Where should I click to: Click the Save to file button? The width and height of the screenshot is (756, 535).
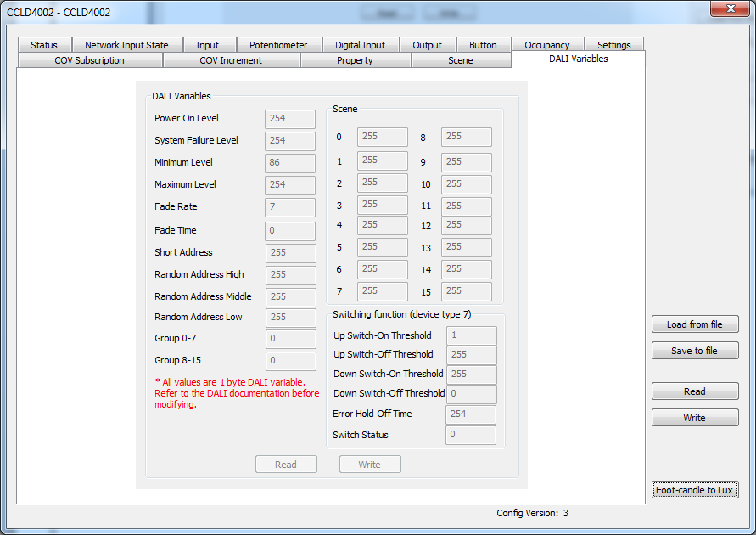coord(695,351)
